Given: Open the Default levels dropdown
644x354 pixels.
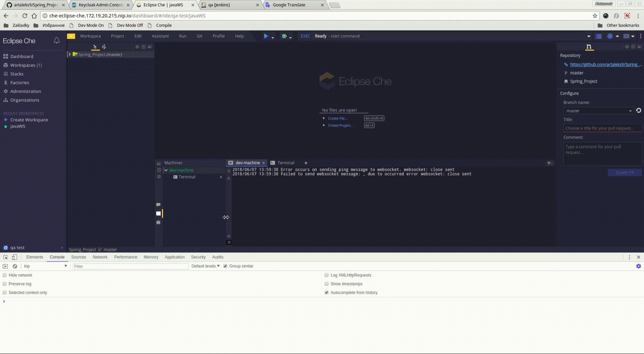Looking at the screenshot, I should coord(205,266).
